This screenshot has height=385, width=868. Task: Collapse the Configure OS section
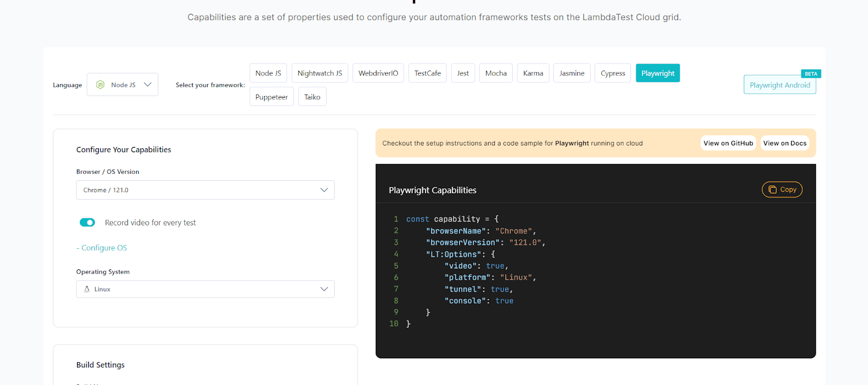102,248
